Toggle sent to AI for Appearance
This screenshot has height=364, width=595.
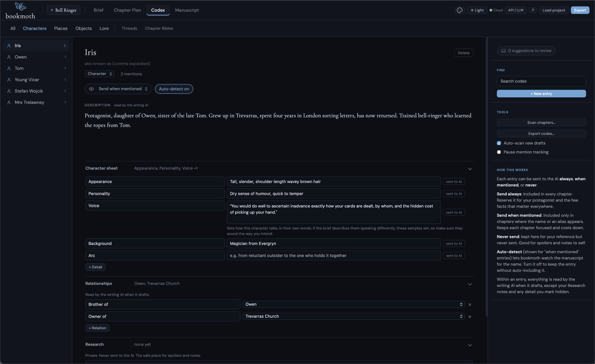click(454, 182)
